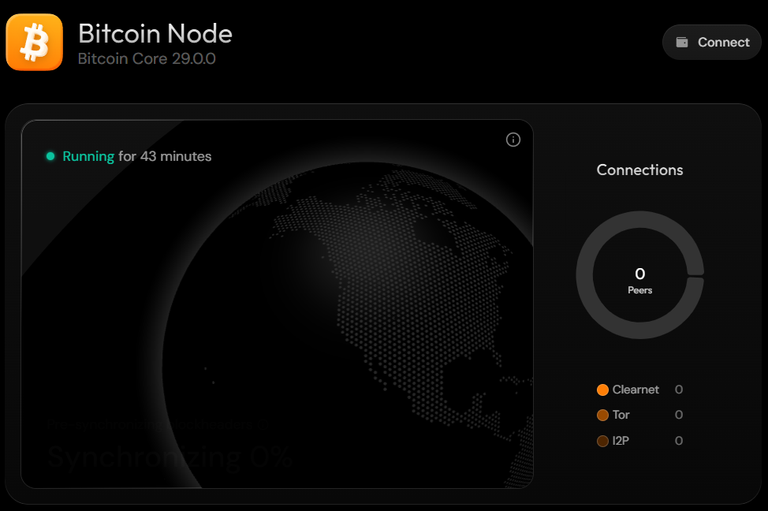The width and height of the screenshot is (768, 511).
Task: Click the 0 Peers donut chart
Action: tap(640, 275)
